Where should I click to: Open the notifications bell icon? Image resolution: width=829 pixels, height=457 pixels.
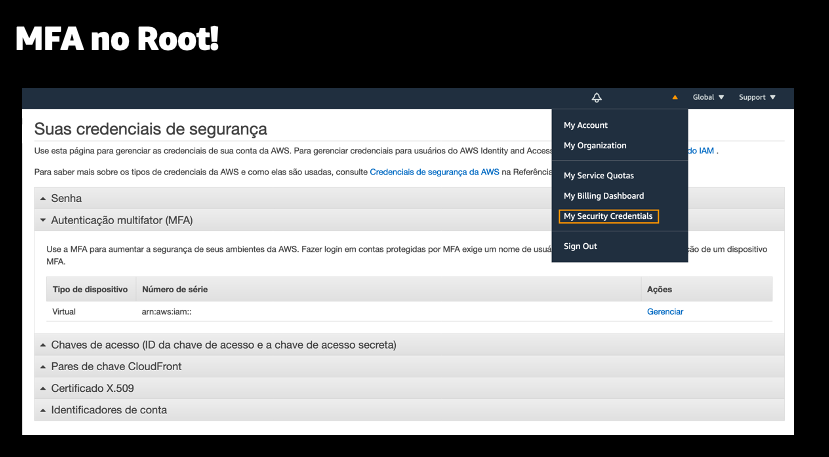tap(596, 97)
